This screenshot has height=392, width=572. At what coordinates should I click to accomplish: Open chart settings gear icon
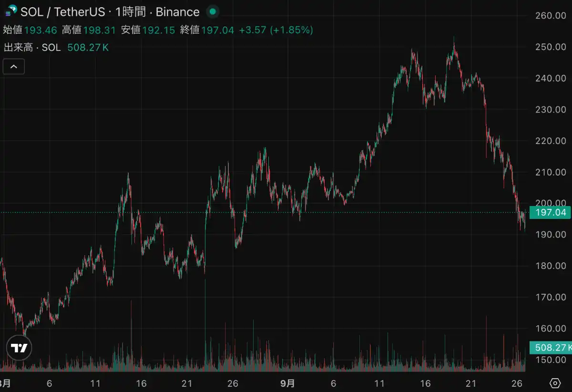tap(555, 383)
